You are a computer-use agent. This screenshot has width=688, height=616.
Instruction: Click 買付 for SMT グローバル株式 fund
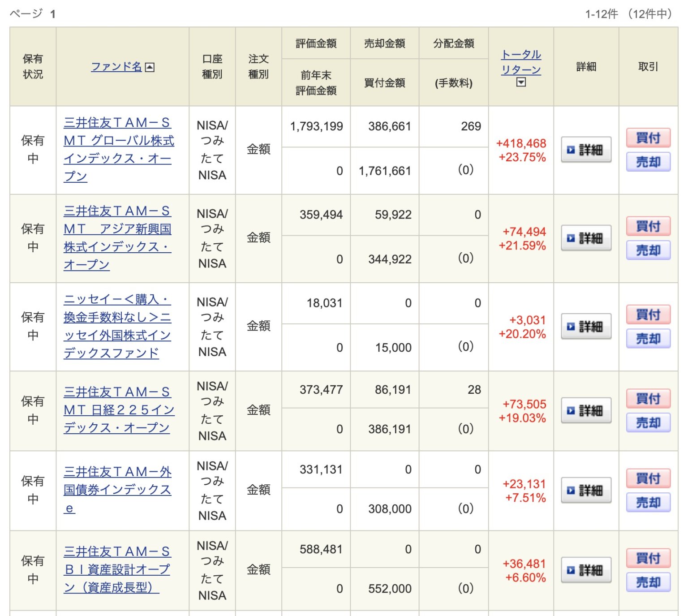click(648, 138)
